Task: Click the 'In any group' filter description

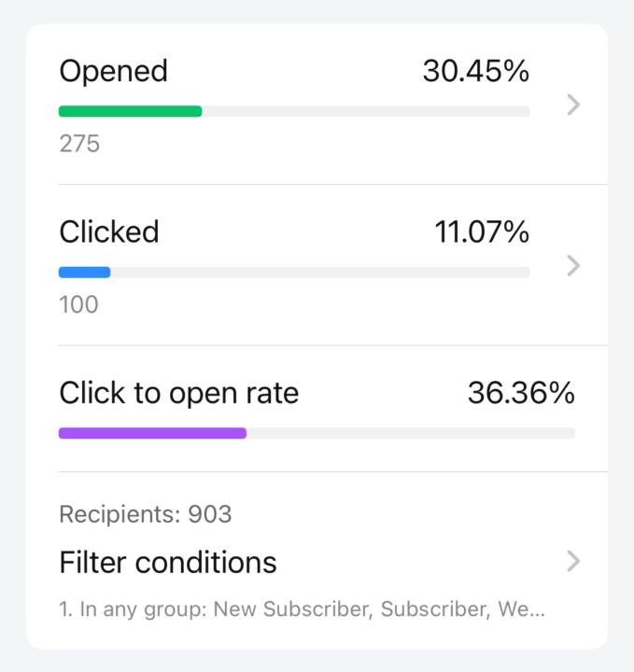Action: pos(302,610)
